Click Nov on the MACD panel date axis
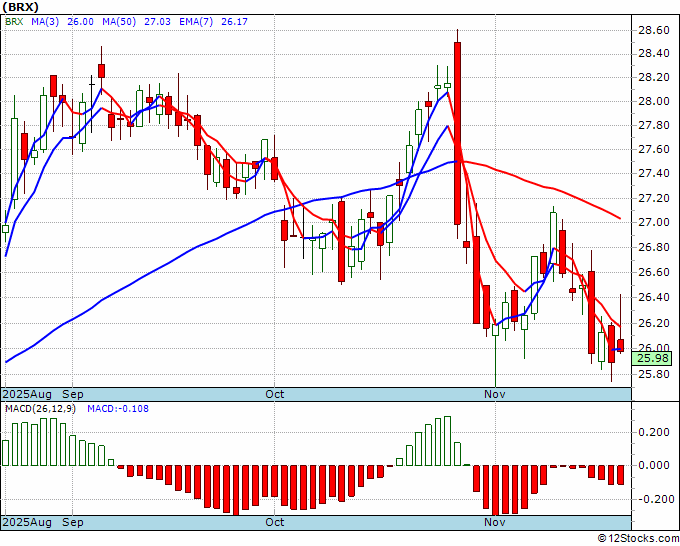Screen dimensions: 680x546 pyautogui.click(x=495, y=522)
